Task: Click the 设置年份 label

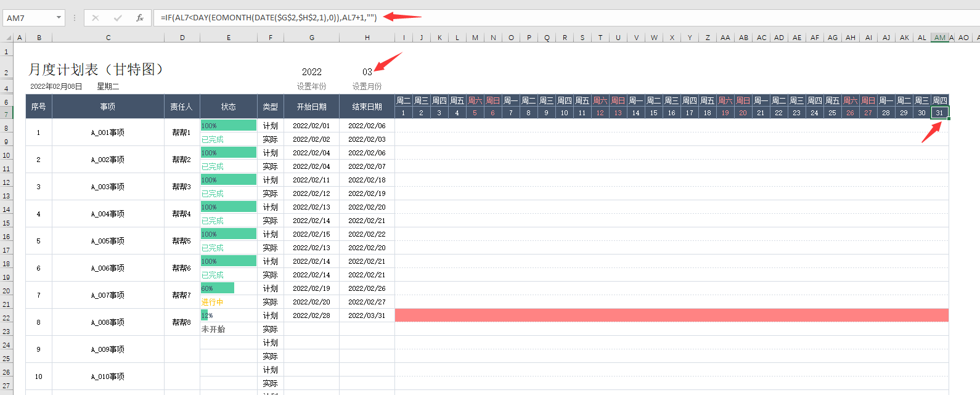Action: pos(312,87)
